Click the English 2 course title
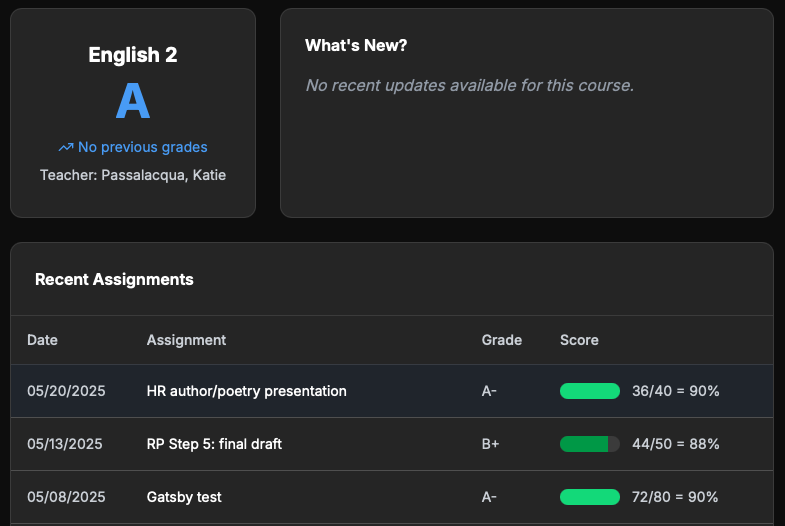Screen dimensions: 785x526 tap(133, 56)
